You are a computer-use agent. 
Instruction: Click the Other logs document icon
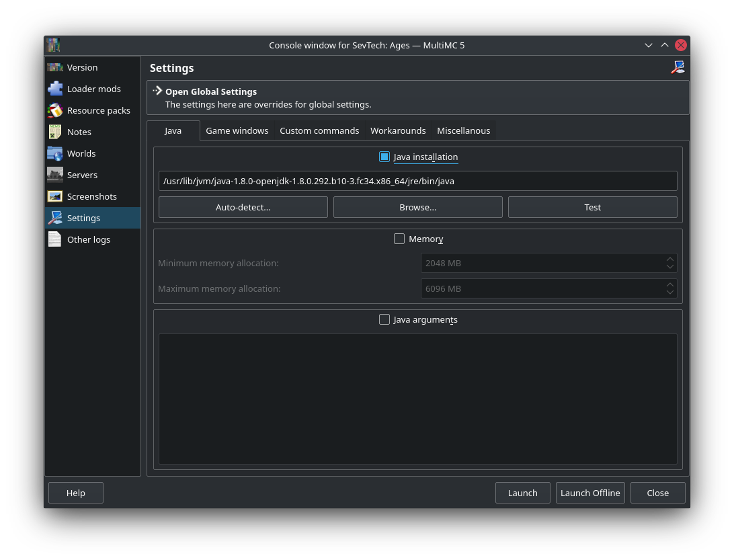pyautogui.click(x=54, y=240)
